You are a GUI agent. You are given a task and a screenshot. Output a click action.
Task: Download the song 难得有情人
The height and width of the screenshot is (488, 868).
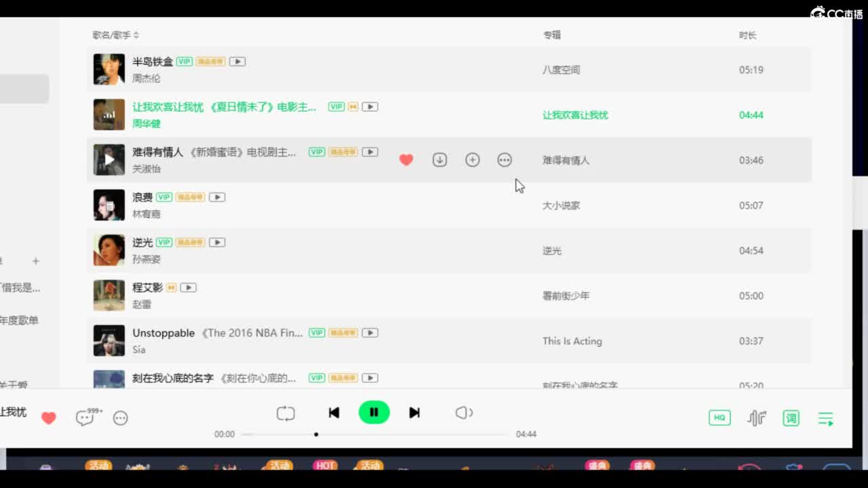point(439,160)
